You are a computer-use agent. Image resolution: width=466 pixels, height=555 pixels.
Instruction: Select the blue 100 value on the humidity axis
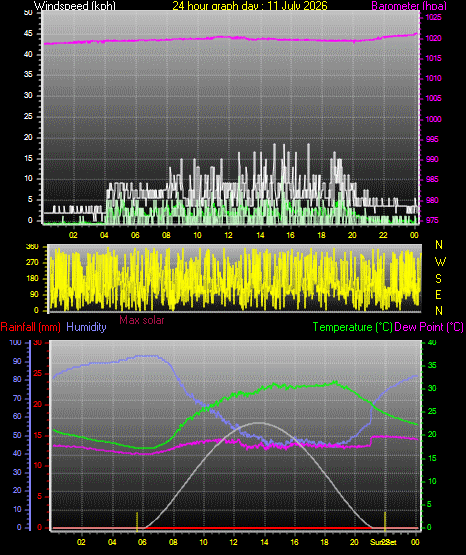click(x=16, y=342)
